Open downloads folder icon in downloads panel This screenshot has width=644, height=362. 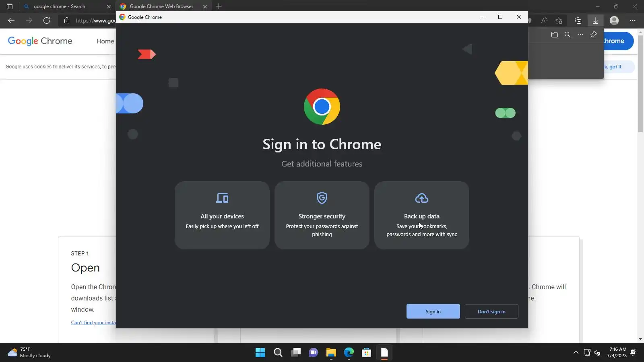[x=555, y=35]
